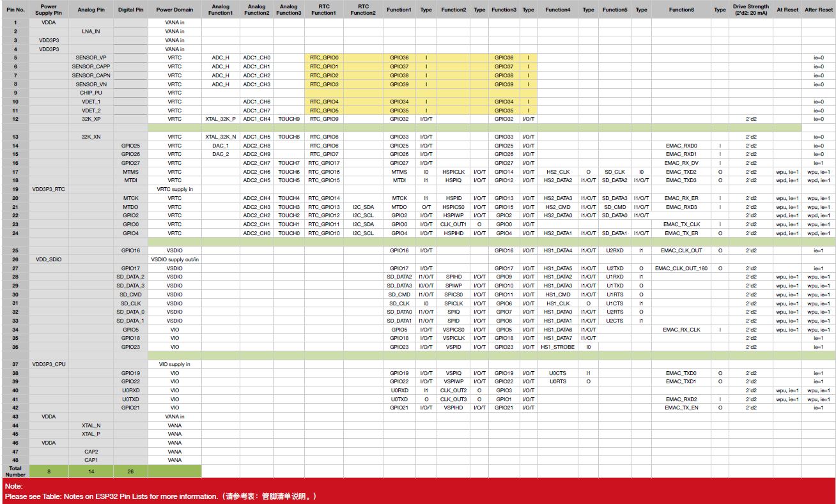Image resolution: width=836 pixels, height=504 pixels.
Task: Select the TOUCH9 cell
Action: tap(289, 119)
